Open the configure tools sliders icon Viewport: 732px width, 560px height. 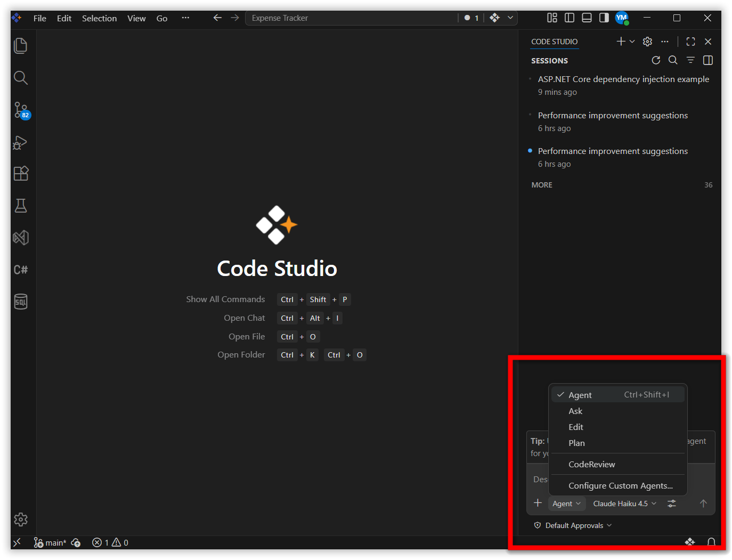tap(672, 504)
